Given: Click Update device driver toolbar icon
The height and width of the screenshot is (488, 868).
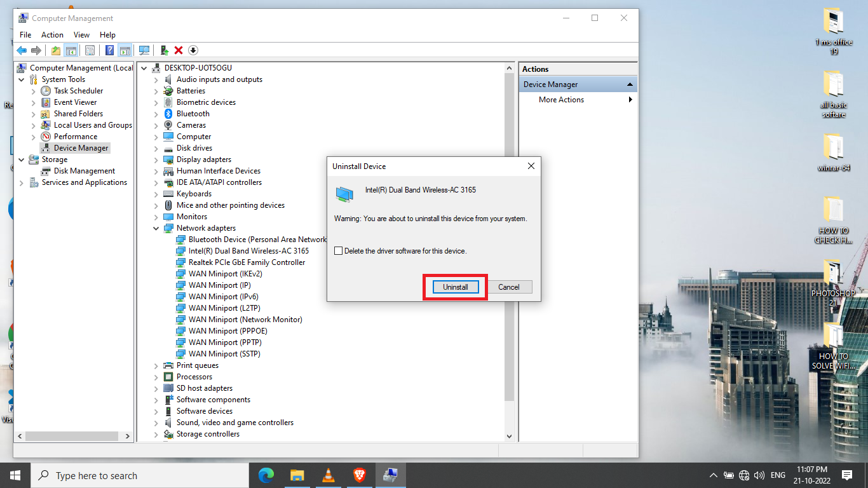Looking at the screenshot, I should 165,50.
